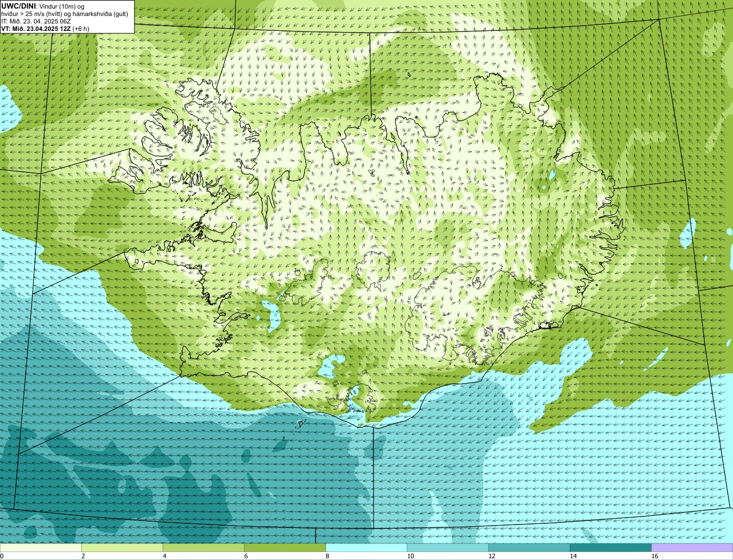Click the legend scale label '2'
Screen dimensions: 733x560
(x=83, y=556)
